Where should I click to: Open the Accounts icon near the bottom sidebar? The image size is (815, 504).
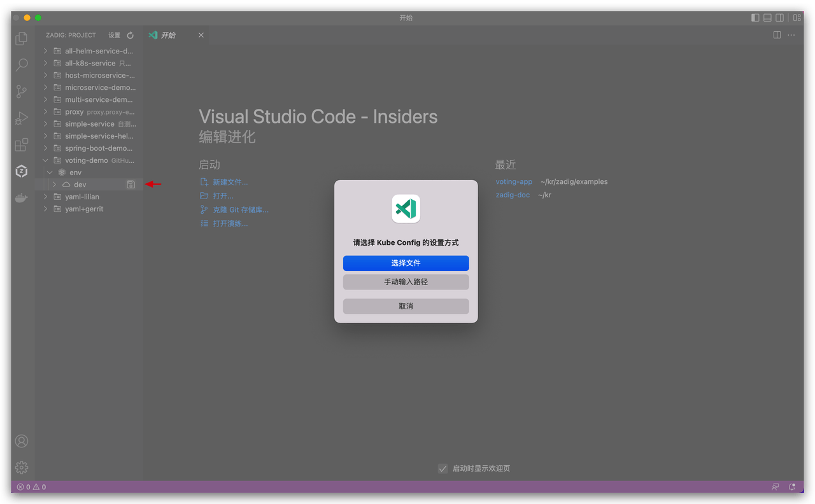[21, 441]
